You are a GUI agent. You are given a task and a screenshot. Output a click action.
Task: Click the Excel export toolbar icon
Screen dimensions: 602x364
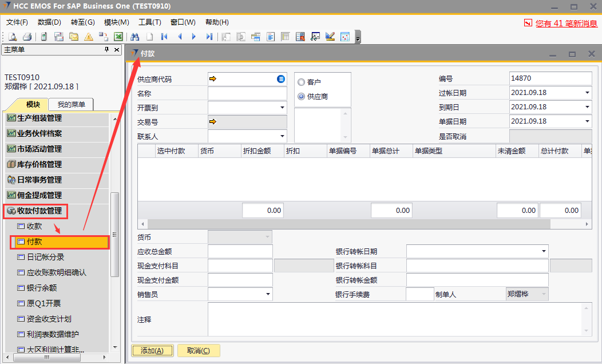(x=118, y=37)
